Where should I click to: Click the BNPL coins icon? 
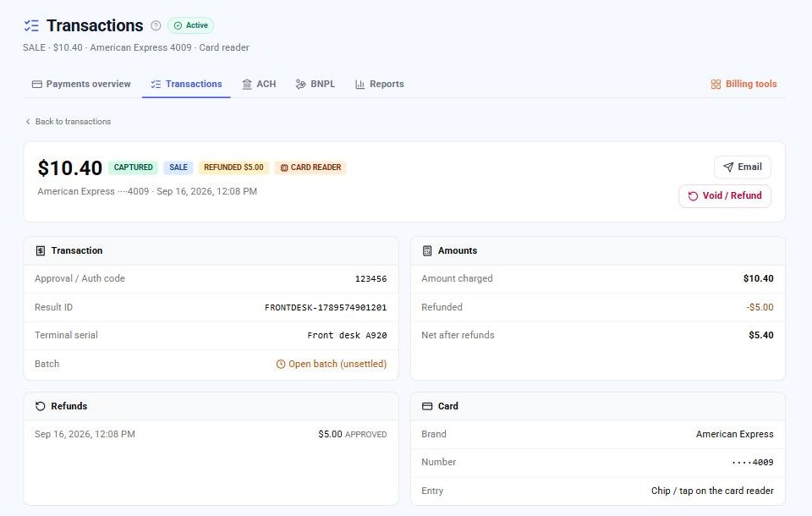pos(300,84)
